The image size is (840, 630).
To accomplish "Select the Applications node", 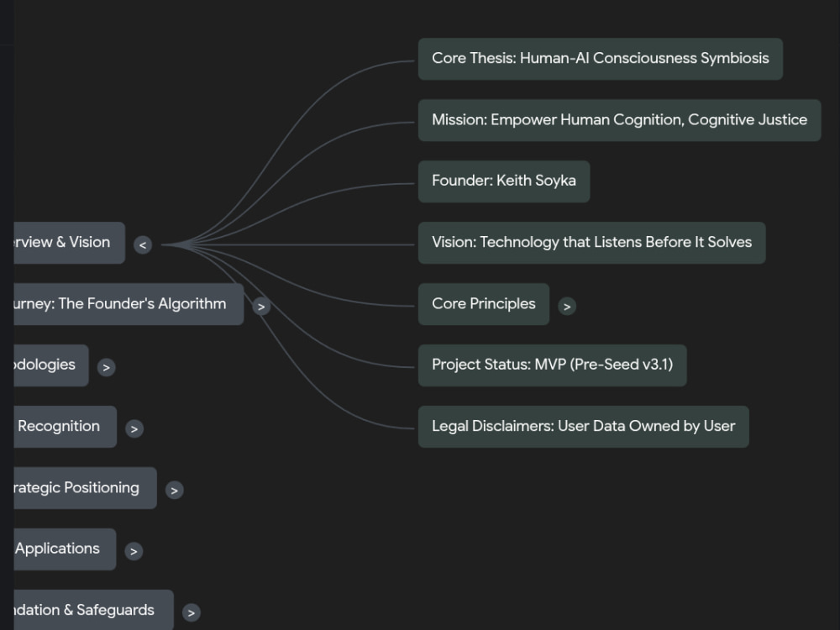I will [65, 549].
